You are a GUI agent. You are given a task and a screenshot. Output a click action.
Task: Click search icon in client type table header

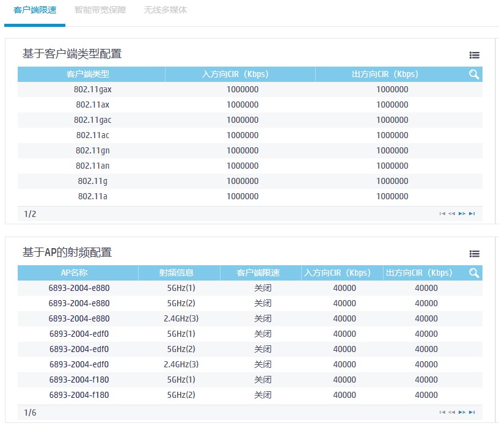474,75
